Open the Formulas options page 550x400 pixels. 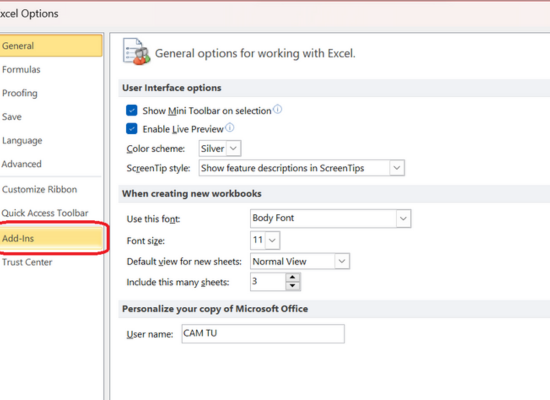click(21, 69)
